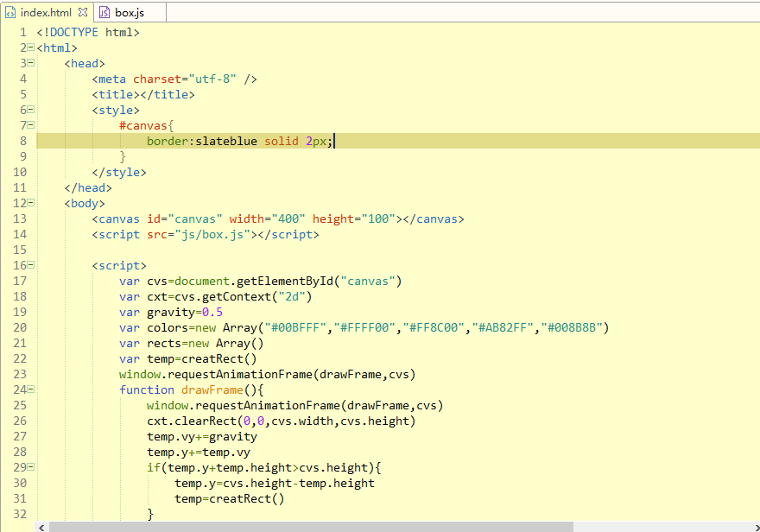Close the index.html tab with its X icon

coord(83,12)
